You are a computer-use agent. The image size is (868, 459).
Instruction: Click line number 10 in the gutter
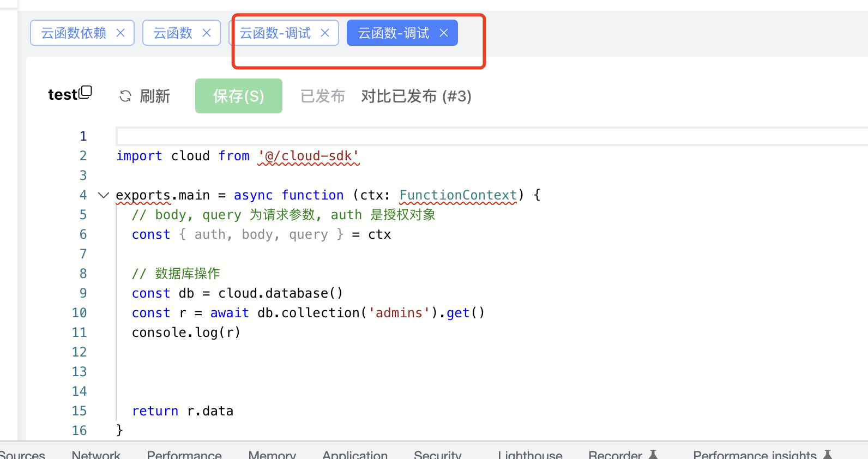pos(79,313)
